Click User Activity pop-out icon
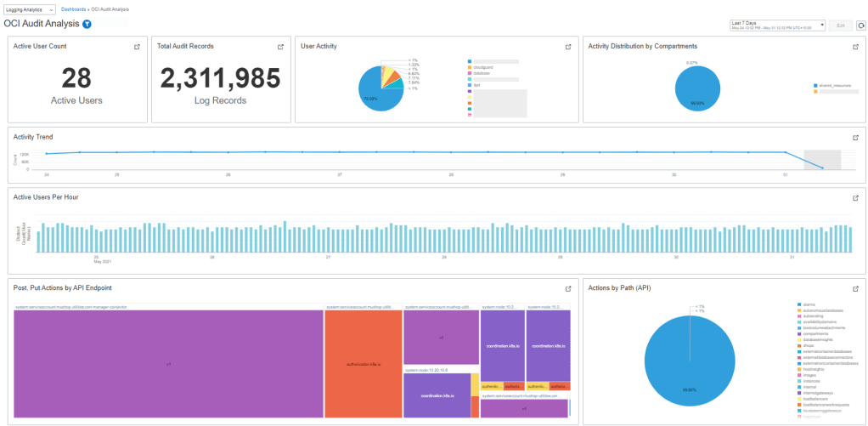This screenshot has width=868, height=426. point(568,47)
